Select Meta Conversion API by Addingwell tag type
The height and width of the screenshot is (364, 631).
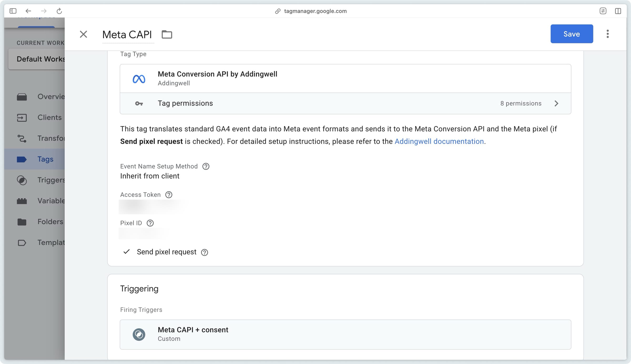click(345, 79)
